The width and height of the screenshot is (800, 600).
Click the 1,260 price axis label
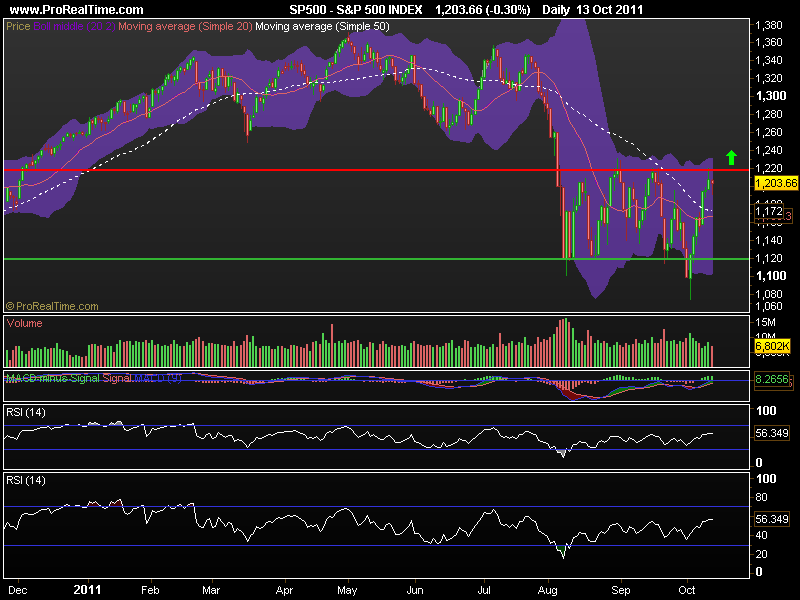tap(769, 132)
